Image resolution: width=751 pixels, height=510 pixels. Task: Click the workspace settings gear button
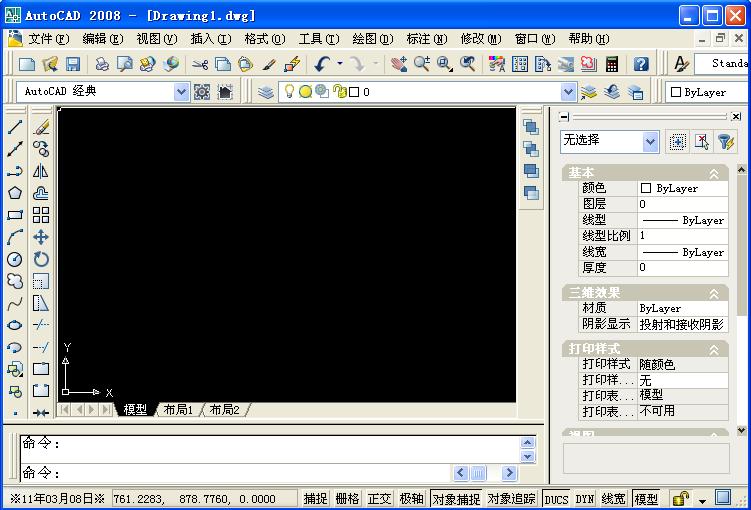[202, 91]
